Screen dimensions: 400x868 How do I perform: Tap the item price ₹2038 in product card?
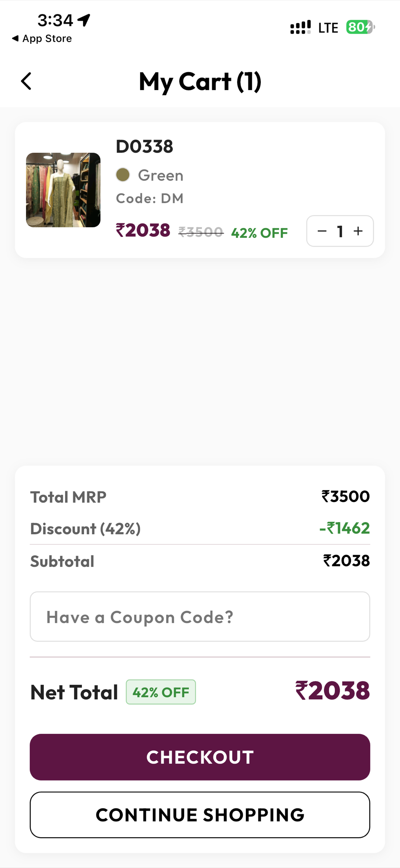143,231
